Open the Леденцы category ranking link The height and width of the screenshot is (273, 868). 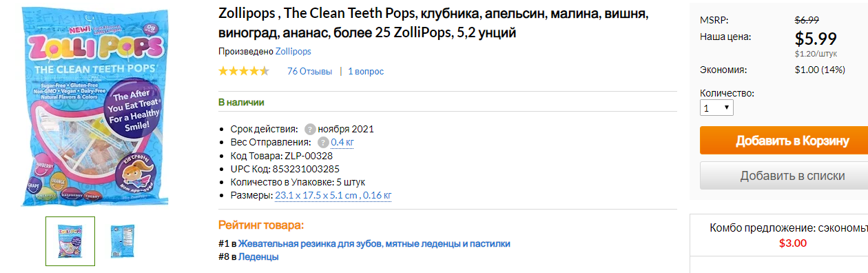tap(258, 256)
